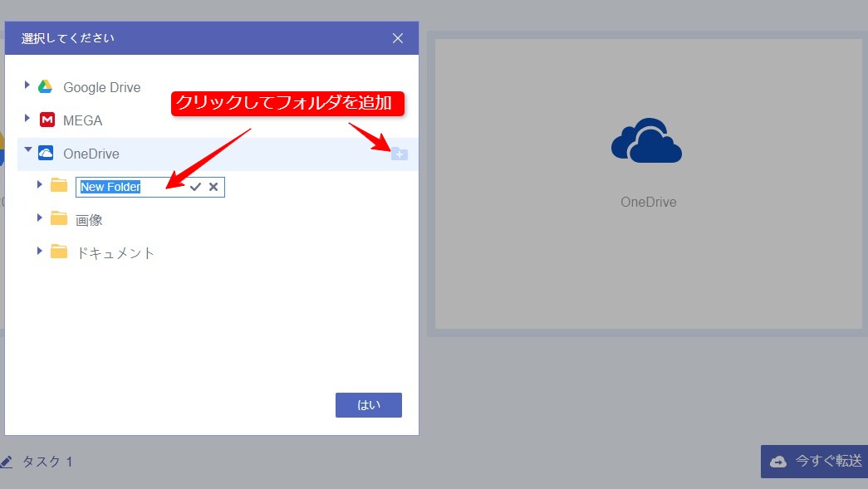Click the Google Drive icon
Screen dimensions: 868x489
(46, 87)
